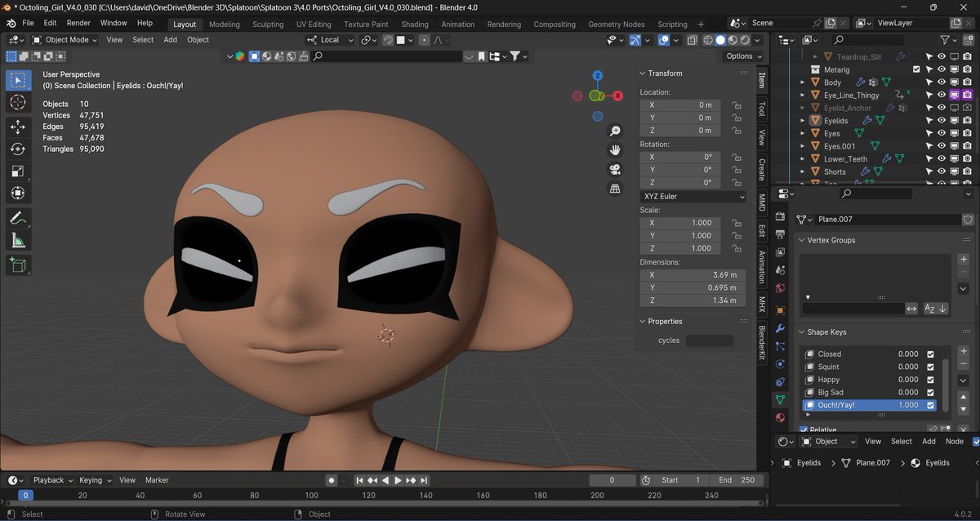
Task: Hide the Eyelids object with eye icon
Action: pyautogui.click(x=941, y=121)
